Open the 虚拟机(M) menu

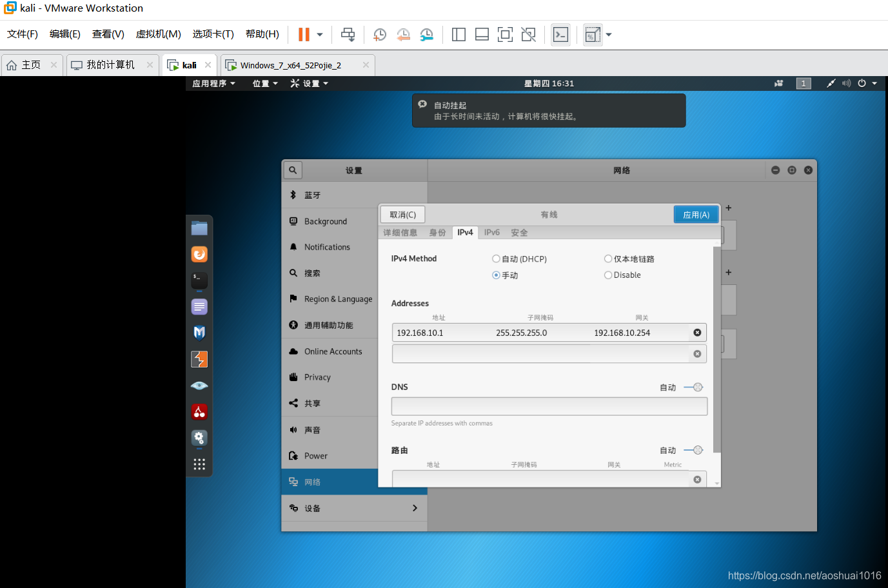click(158, 34)
